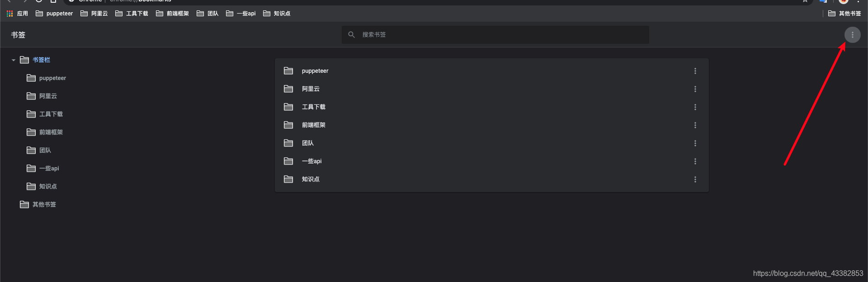
Task: Select the 一些api row in bookmark list
Action: click(492, 161)
